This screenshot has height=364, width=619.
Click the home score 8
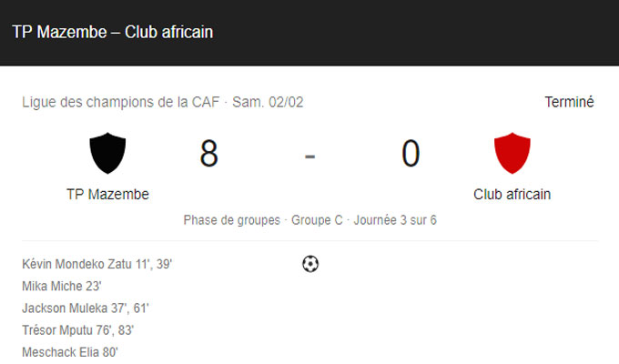click(208, 153)
